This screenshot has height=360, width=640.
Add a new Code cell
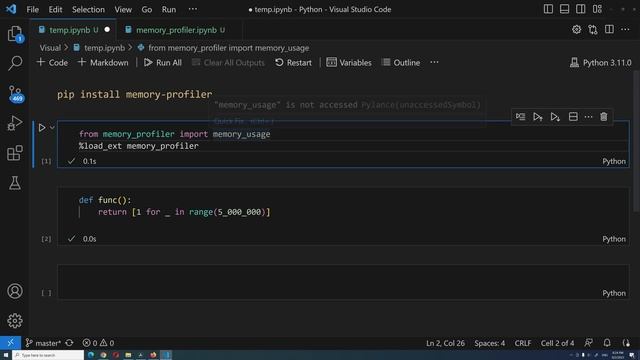click(52, 62)
